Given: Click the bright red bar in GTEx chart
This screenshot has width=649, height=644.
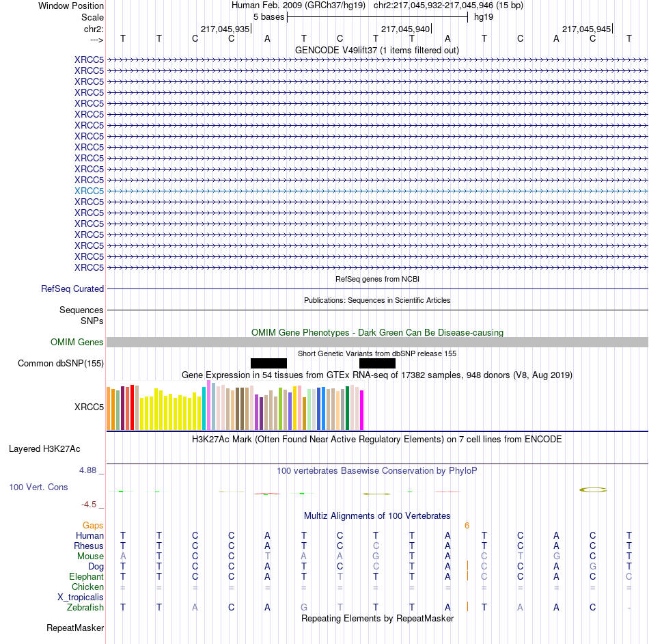Looking at the screenshot, I should point(132,407).
